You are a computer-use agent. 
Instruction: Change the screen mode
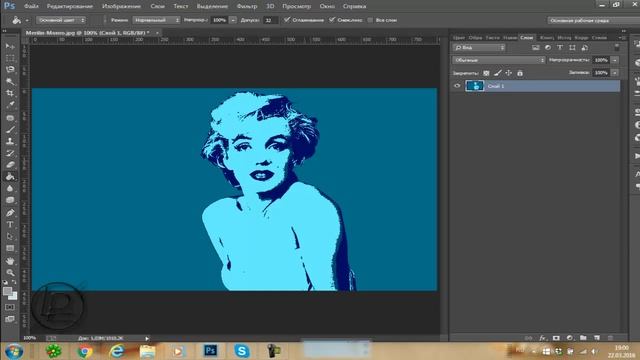[x=10, y=319]
